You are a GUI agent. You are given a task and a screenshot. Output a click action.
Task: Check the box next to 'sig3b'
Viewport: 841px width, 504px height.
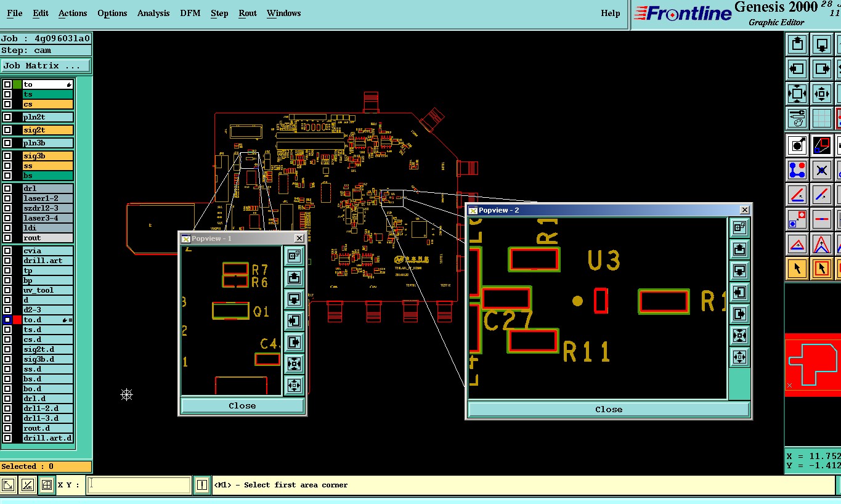[7, 156]
